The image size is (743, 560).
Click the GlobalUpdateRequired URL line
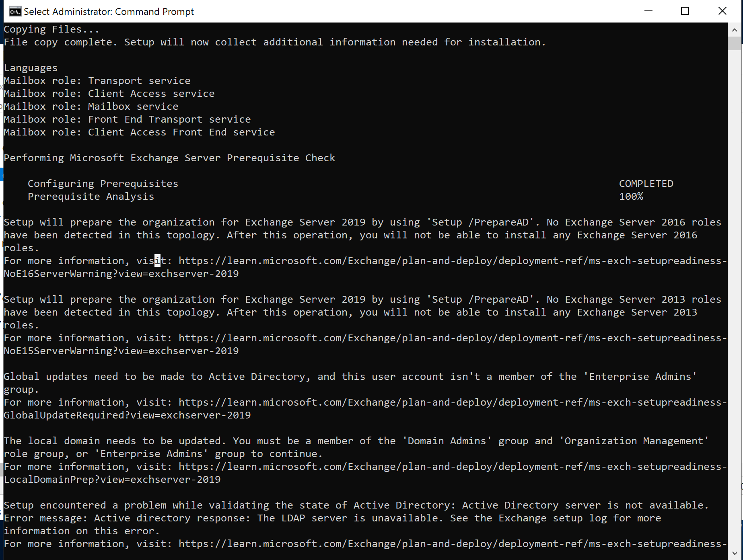pos(127,415)
